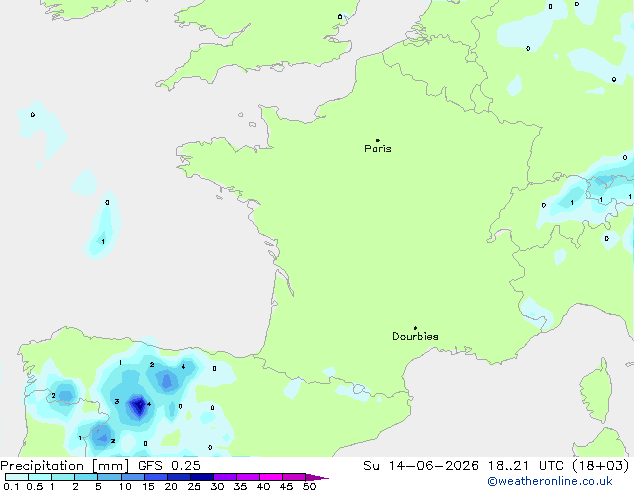This screenshot has height=490, width=634.
Task: Select the 0.1–0.5 mm legend swatch
Action: click(x=17, y=477)
